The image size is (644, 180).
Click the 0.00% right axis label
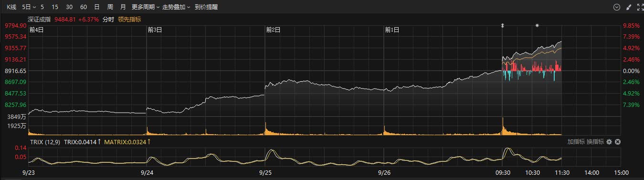tap(631, 71)
